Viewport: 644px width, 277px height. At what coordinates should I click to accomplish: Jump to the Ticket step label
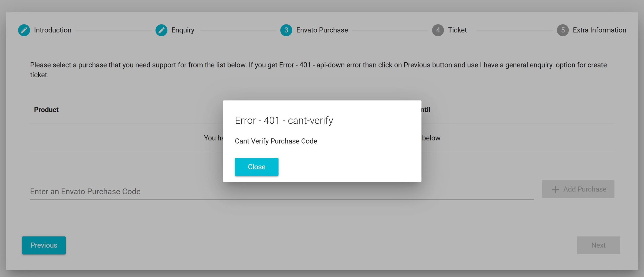click(457, 30)
